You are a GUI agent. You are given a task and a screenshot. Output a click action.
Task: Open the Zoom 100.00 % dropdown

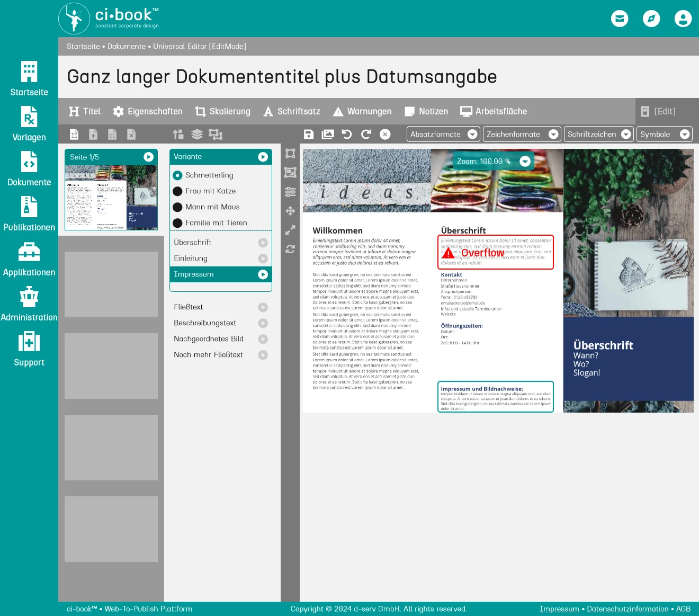[x=494, y=162]
